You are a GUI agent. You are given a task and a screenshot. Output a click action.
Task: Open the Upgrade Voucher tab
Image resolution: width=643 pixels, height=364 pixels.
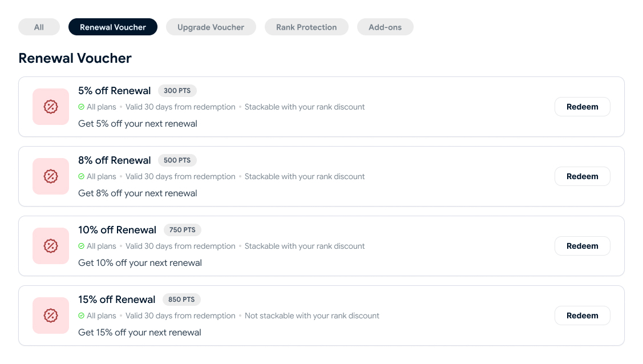(x=211, y=27)
